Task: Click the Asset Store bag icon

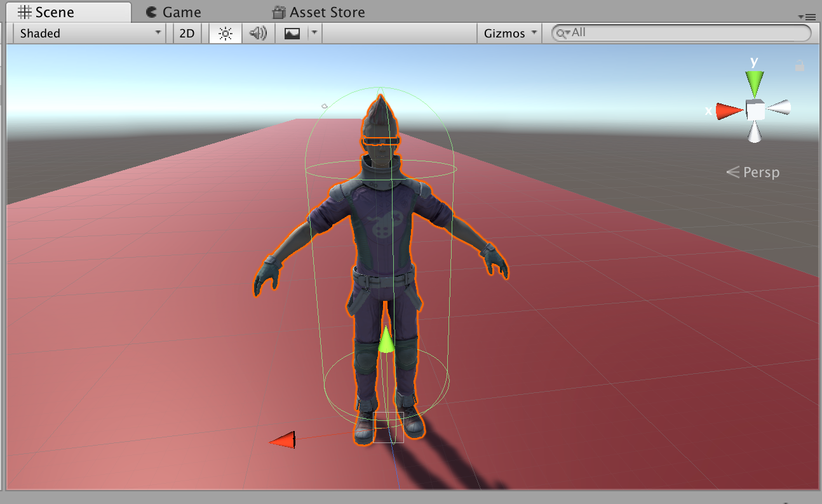Action: pyautogui.click(x=279, y=12)
